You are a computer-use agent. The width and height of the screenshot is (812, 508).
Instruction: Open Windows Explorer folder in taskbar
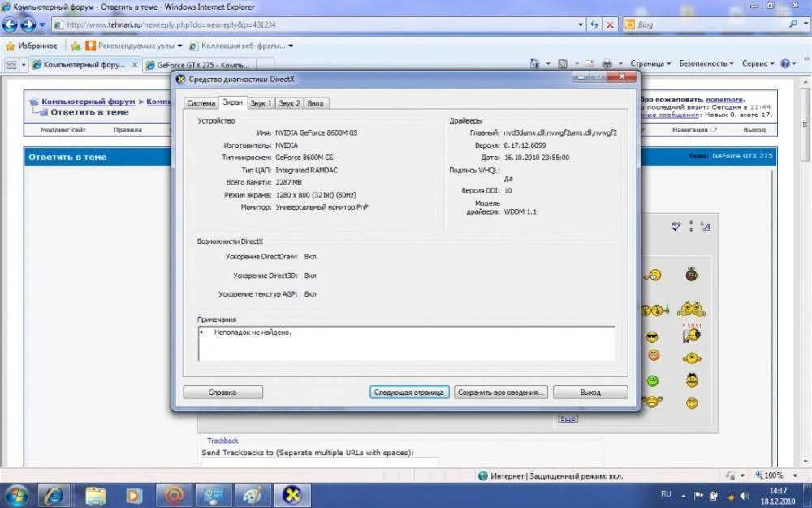pos(95,496)
